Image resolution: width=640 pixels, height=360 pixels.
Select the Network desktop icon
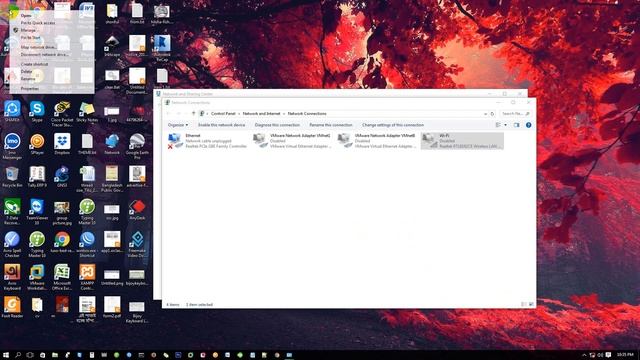coord(112,144)
